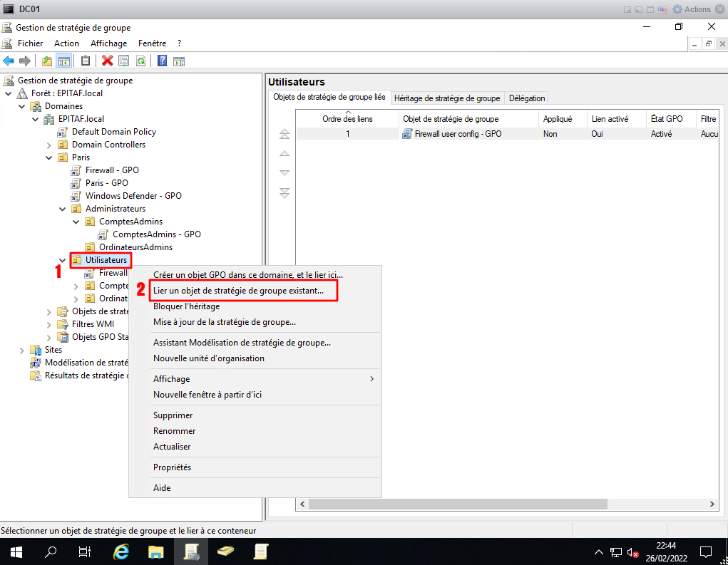
Task: Click the green Refresh toolbar icon
Action: pos(141,61)
